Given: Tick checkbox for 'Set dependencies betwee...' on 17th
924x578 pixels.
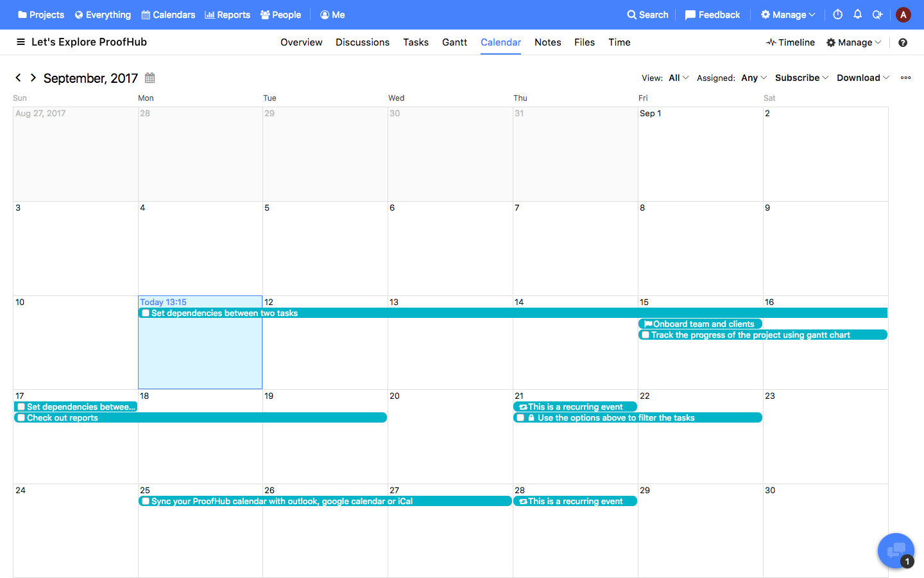Looking at the screenshot, I should (x=21, y=407).
